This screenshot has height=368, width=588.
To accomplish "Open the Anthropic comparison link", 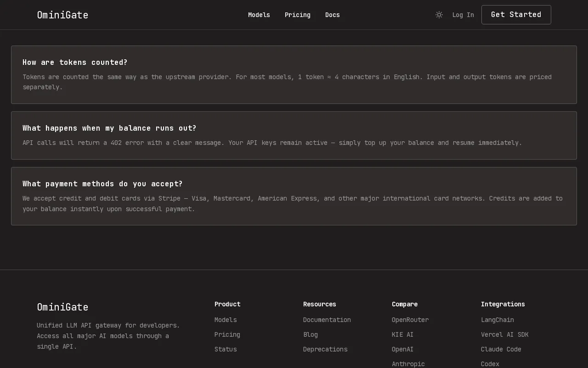I will click(408, 363).
